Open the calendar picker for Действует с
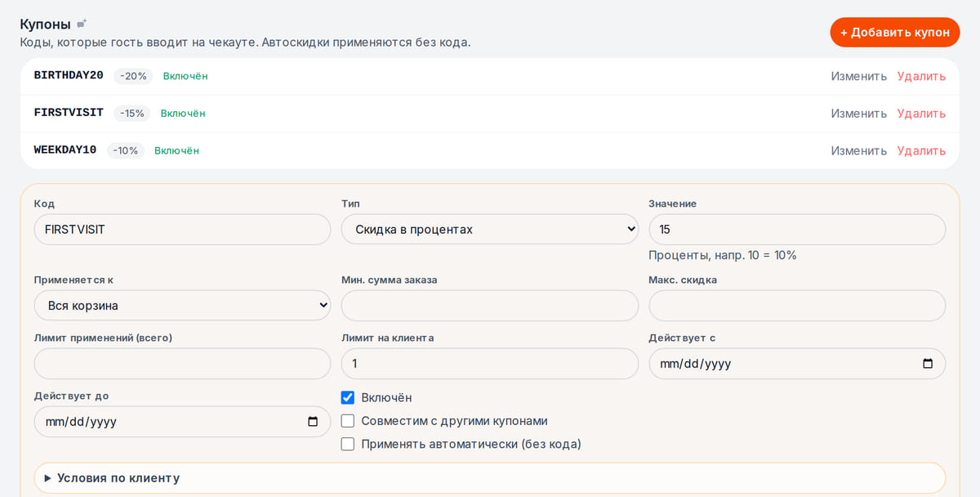The width and height of the screenshot is (980, 497). point(928,364)
